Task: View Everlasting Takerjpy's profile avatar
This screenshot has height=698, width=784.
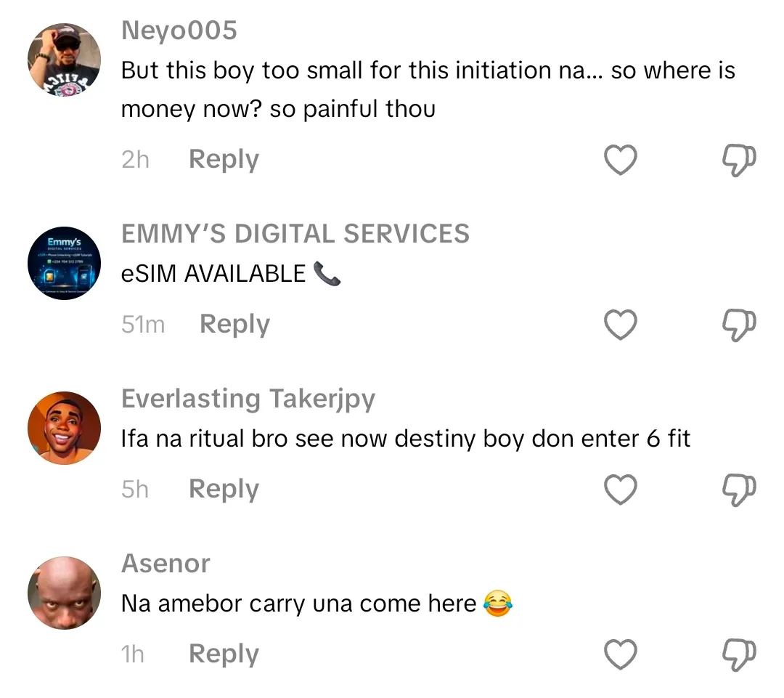Action: [x=64, y=428]
